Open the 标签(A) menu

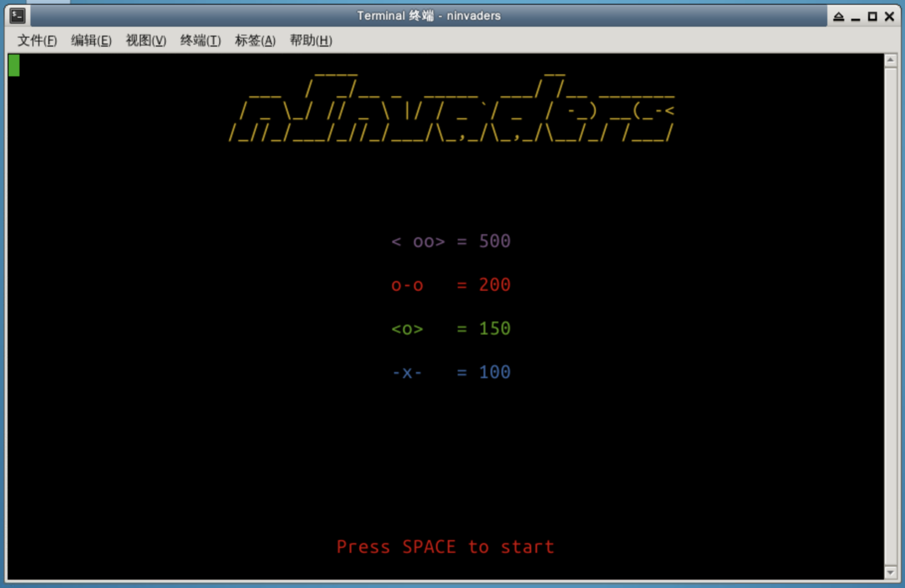click(255, 40)
